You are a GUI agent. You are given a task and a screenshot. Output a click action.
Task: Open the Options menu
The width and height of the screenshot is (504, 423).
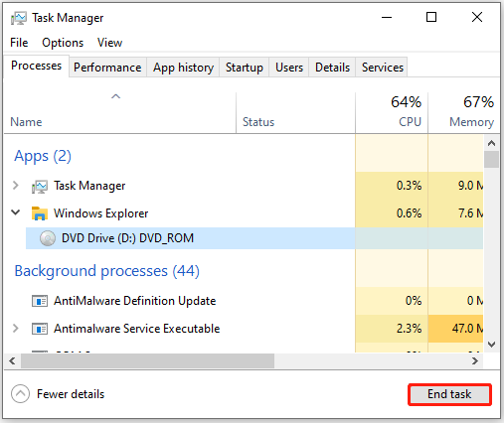[63, 43]
